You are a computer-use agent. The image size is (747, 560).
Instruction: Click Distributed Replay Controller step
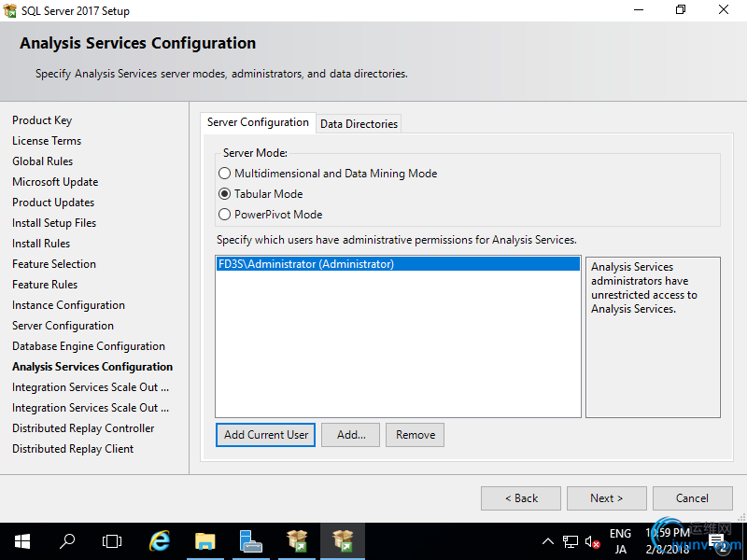pos(83,428)
